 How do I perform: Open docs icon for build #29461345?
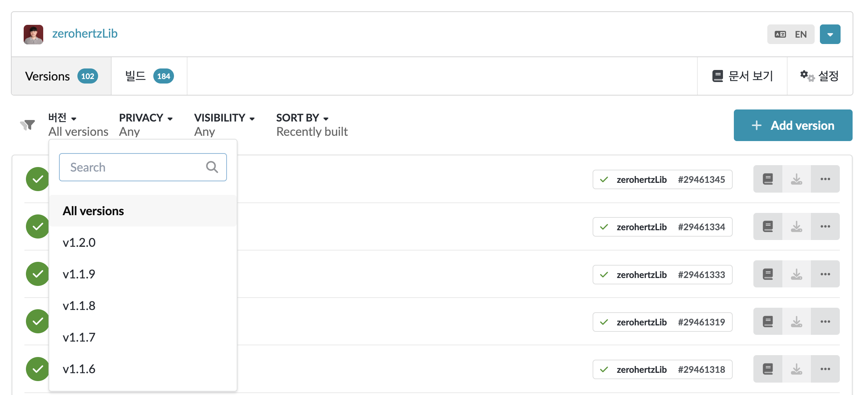click(x=768, y=179)
